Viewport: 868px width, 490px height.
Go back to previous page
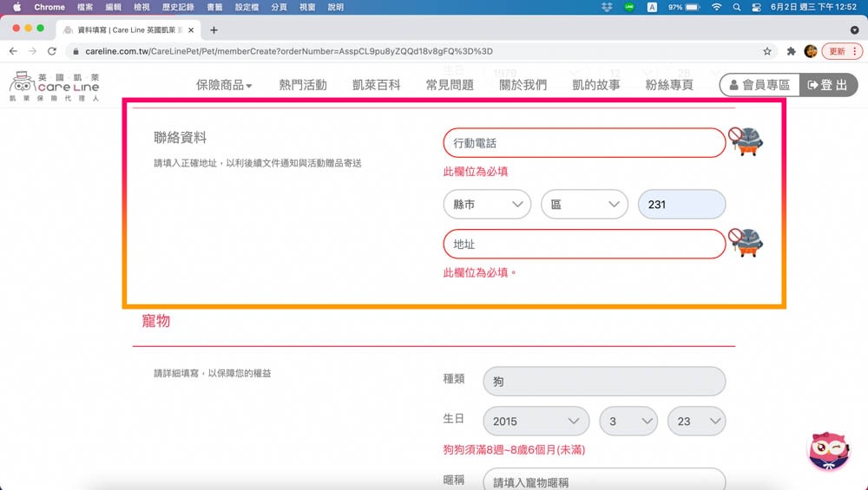click(x=13, y=51)
